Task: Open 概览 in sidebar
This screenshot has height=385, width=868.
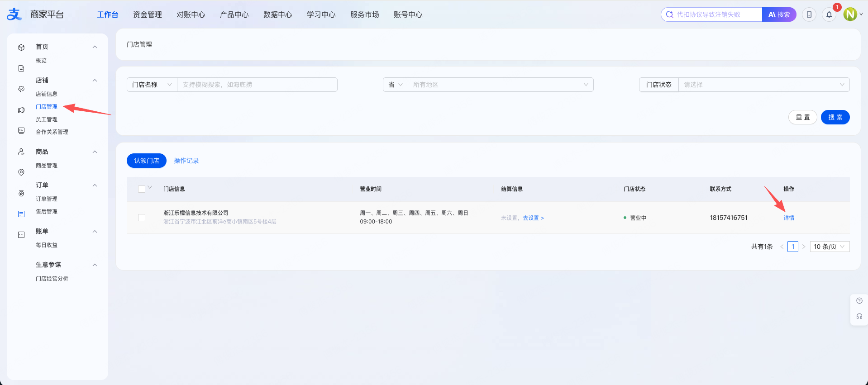Action: tap(41, 61)
